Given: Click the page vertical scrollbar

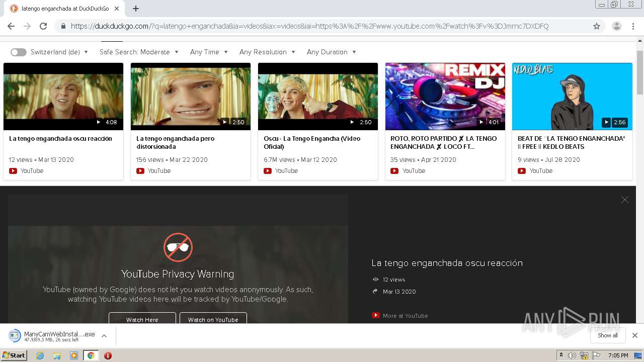Looking at the screenshot, I should click(x=640, y=72).
